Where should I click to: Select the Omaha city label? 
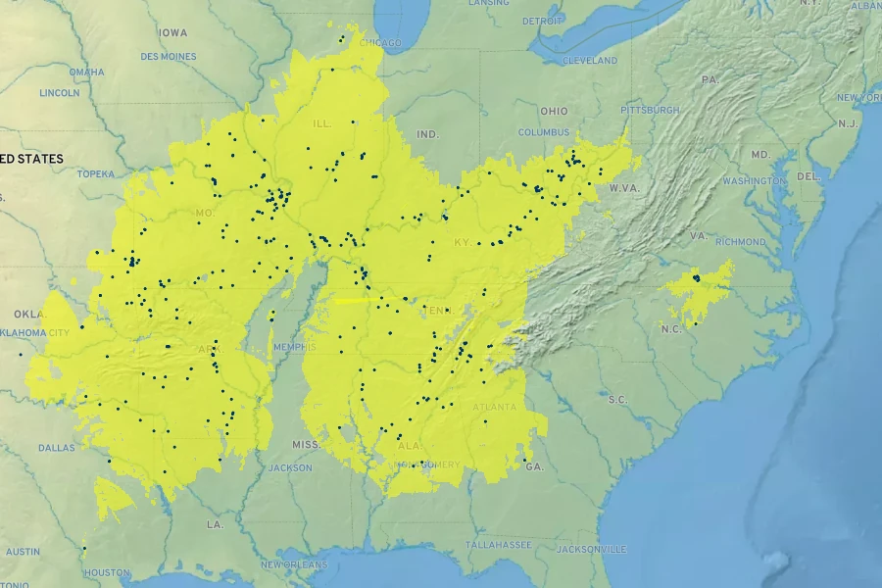pos(86,72)
